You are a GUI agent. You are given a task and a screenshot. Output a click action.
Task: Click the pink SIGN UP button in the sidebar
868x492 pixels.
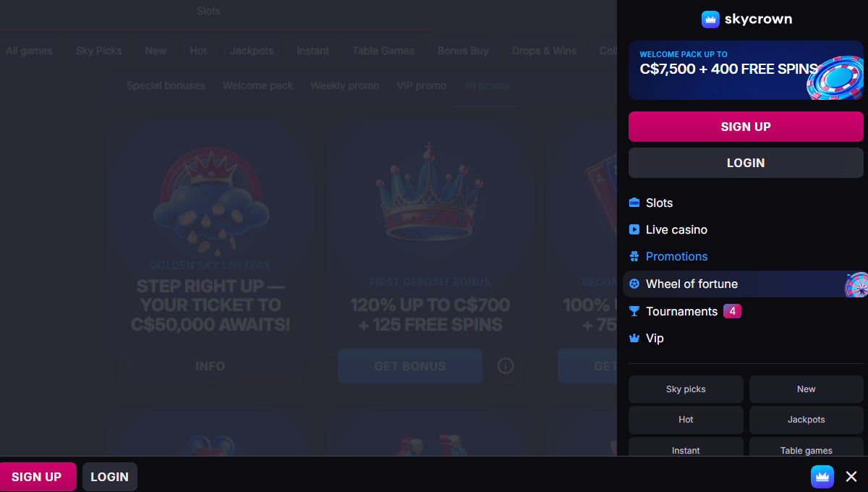[746, 127]
